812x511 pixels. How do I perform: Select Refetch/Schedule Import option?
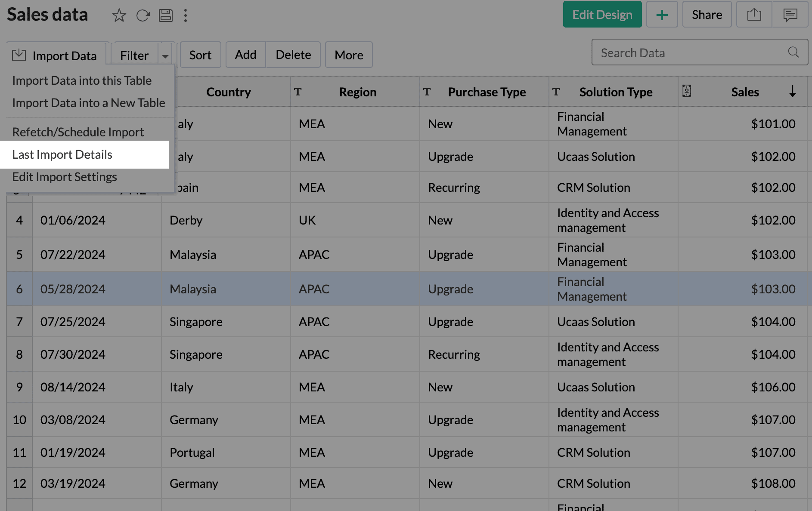78,132
